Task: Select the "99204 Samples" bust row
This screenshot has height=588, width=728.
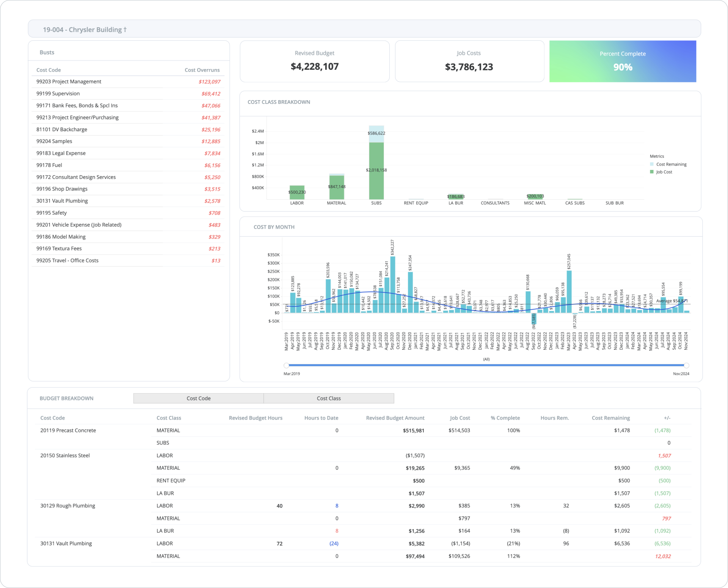Action: [x=128, y=141]
